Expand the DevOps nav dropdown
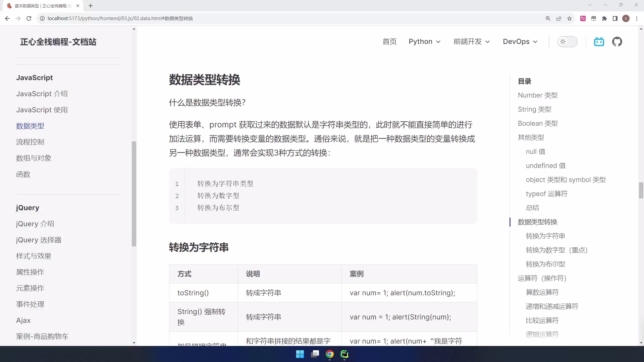The height and width of the screenshot is (362, 644). pyautogui.click(x=520, y=42)
